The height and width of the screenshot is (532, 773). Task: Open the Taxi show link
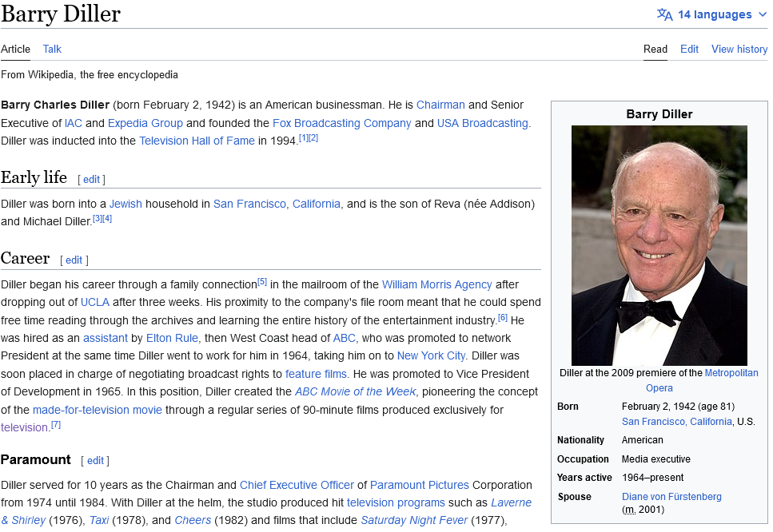click(x=99, y=521)
